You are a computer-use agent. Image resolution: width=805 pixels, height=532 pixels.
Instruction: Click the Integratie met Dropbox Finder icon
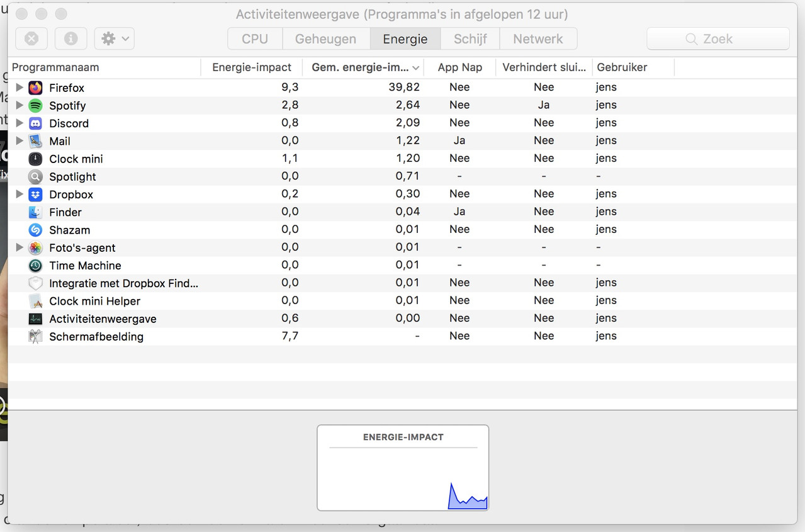tap(35, 283)
